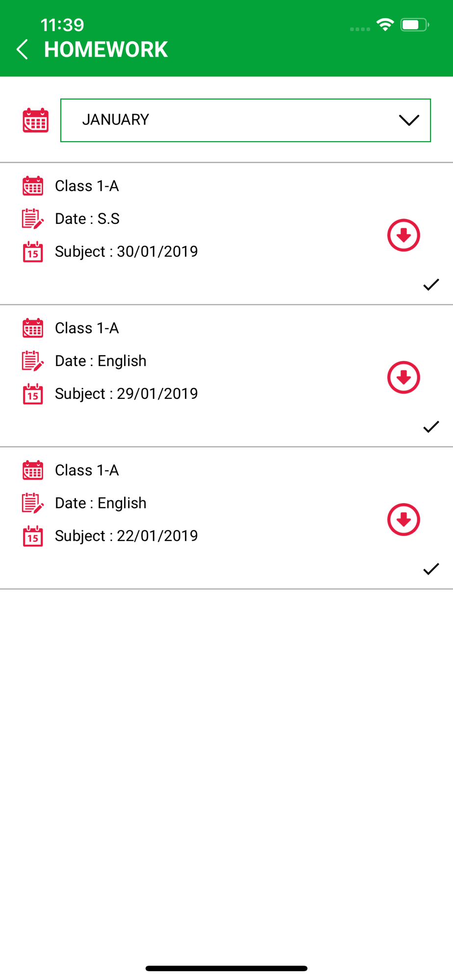Expand month list using the chevron arrow
This screenshot has height=980, width=453.
pyautogui.click(x=409, y=120)
